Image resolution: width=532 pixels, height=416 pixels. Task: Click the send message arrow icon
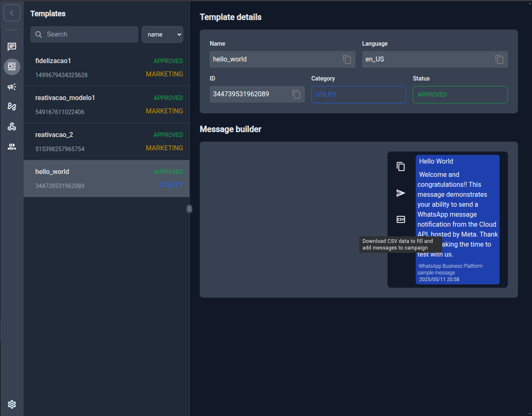(x=401, y=193)
